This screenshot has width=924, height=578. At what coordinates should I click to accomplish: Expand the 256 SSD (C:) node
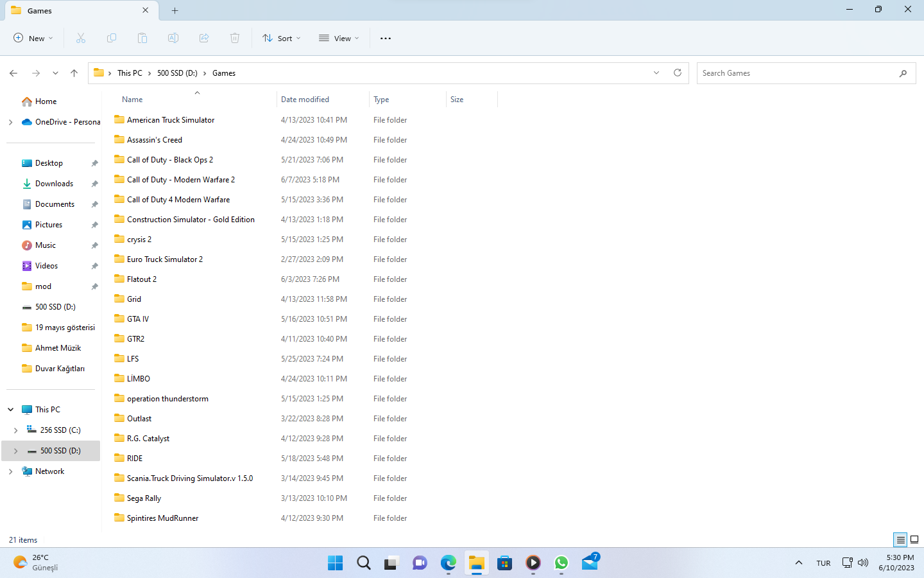pyautogui.click(x=15, y=430)
